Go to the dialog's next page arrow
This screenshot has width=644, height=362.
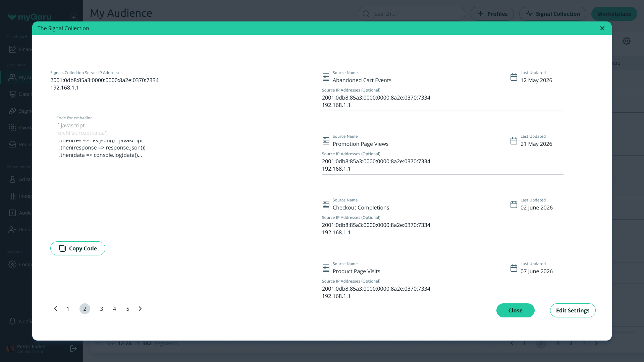[x=140, y=309]
